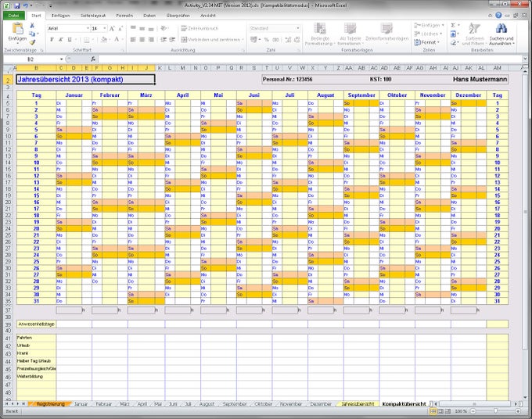This screenshot has height=419, width=532.
Task: Toggle top vertical alignment
Action: coord(133,28)
